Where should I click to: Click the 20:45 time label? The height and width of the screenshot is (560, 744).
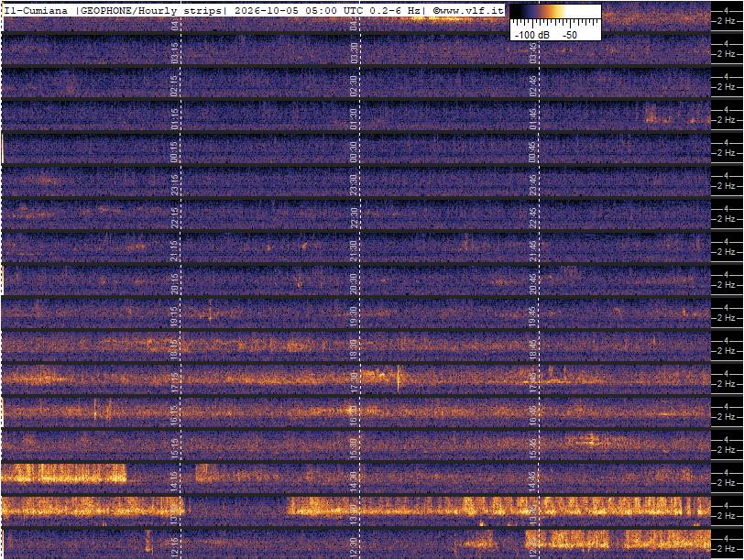pyautogui.click(x=533, y=284)
